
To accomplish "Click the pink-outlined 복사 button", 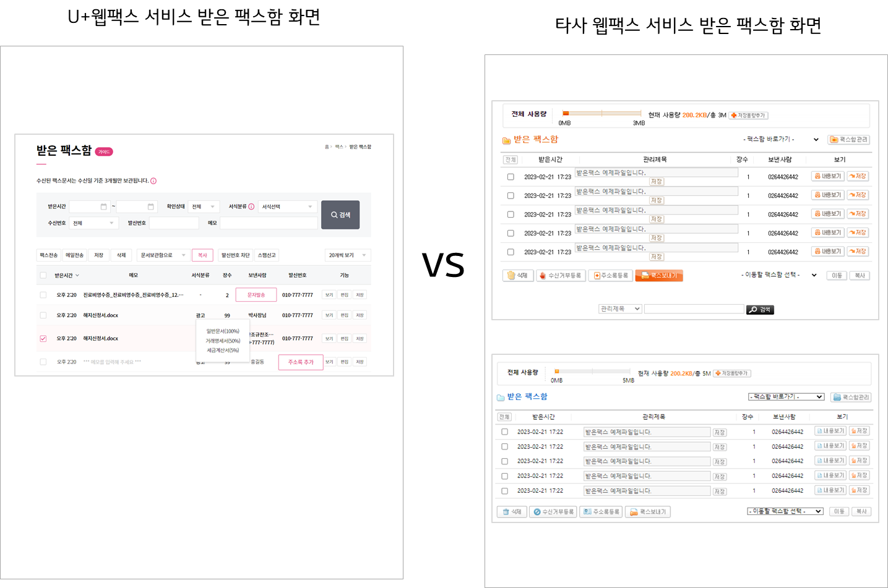I will [x=202, y=255].
